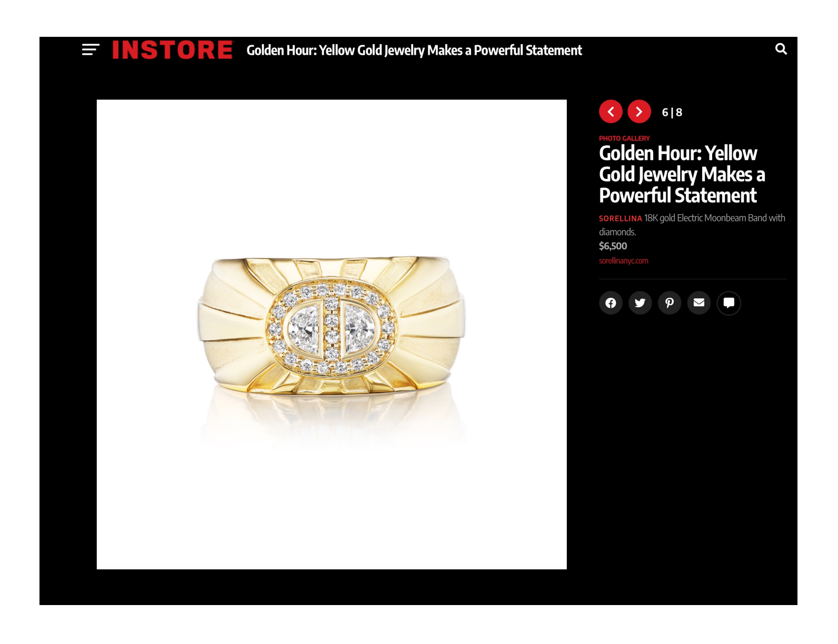
Task: Open the search magnifier icon
Action: tap(781, 49)
